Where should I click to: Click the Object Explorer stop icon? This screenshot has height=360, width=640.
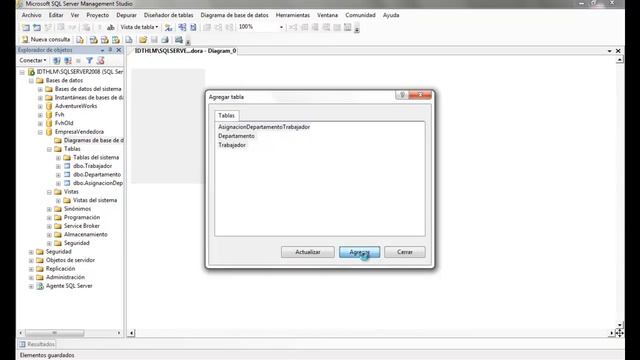pos(78,60)
